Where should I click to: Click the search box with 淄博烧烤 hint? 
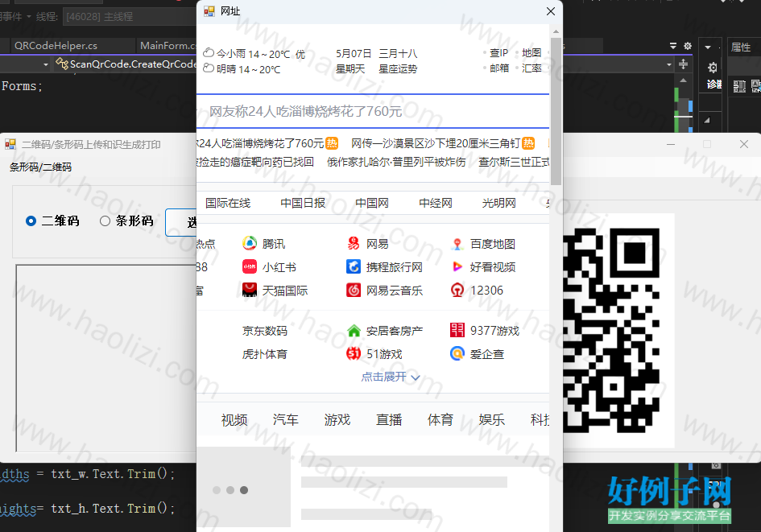[373, 112]
